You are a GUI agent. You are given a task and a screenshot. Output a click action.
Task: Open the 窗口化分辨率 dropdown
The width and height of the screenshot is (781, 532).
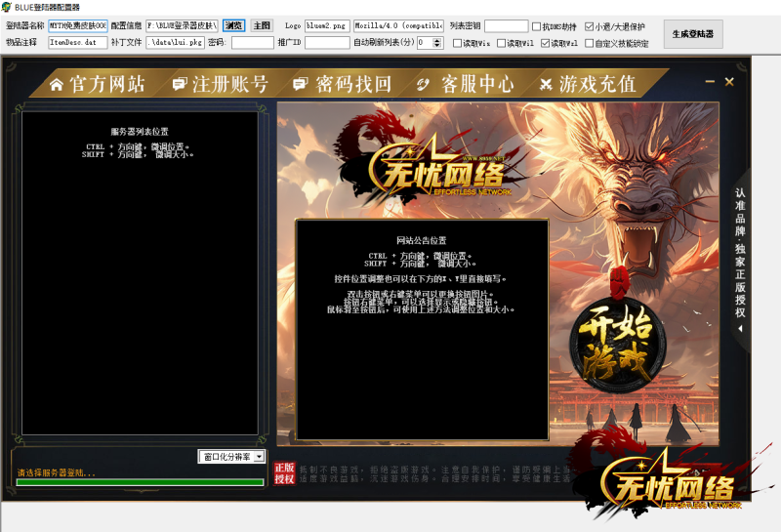(260, 456)
